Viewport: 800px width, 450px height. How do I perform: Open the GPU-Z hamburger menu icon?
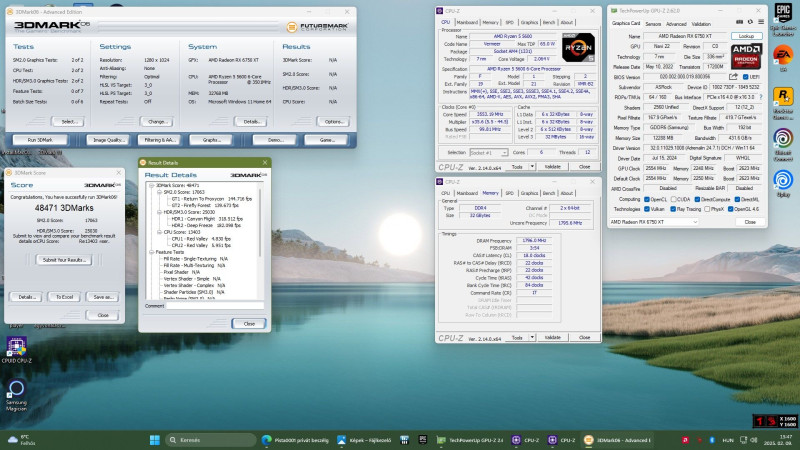761,22
